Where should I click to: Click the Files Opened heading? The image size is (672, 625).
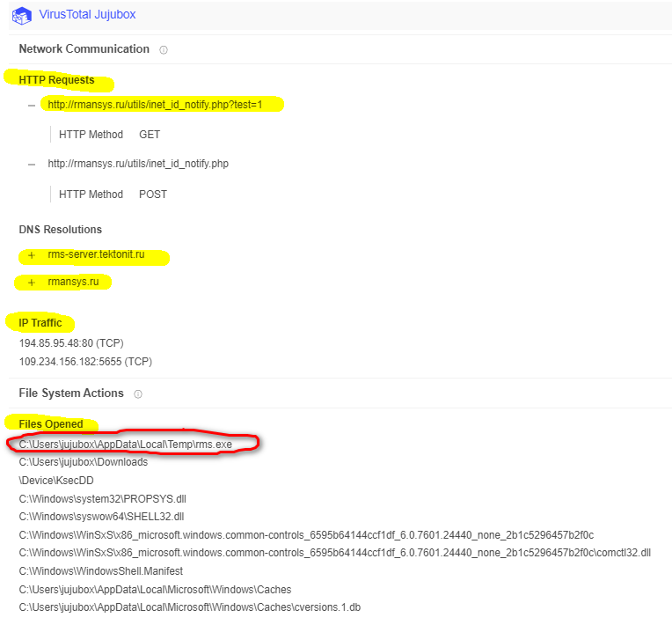click(51, 424)
